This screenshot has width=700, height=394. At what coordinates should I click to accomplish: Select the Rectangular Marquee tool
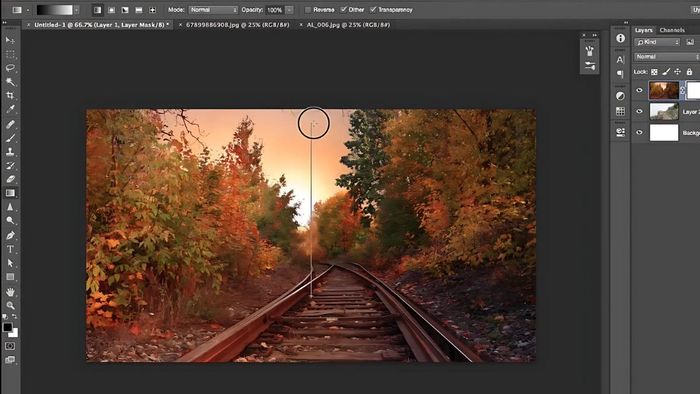click(x=10, y=54)
